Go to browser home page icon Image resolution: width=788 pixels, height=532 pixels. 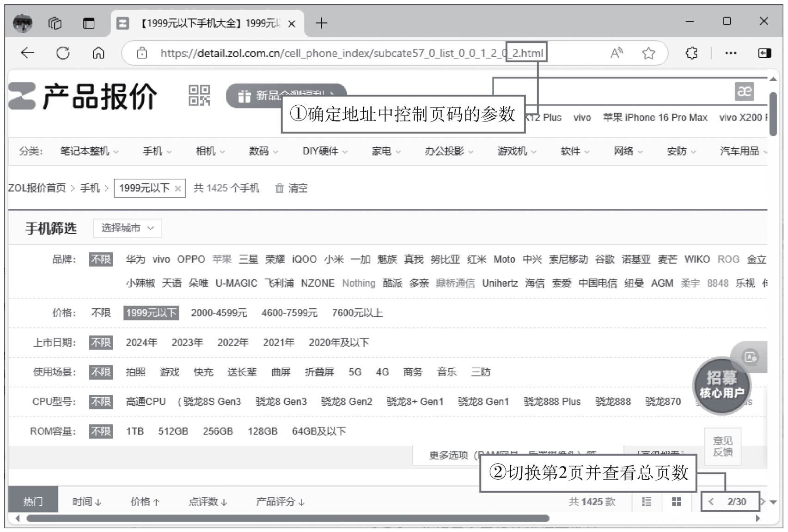coord(98,53)
